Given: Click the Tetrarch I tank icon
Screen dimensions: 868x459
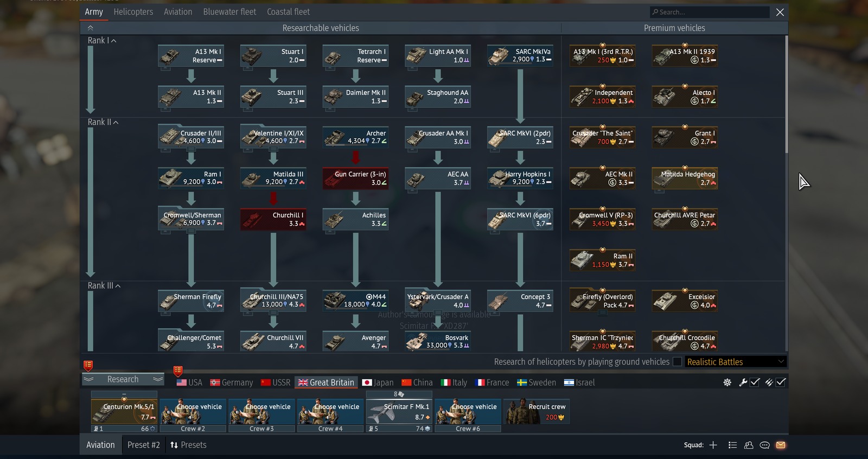Looking at the screenshot, I should (334, 56).
